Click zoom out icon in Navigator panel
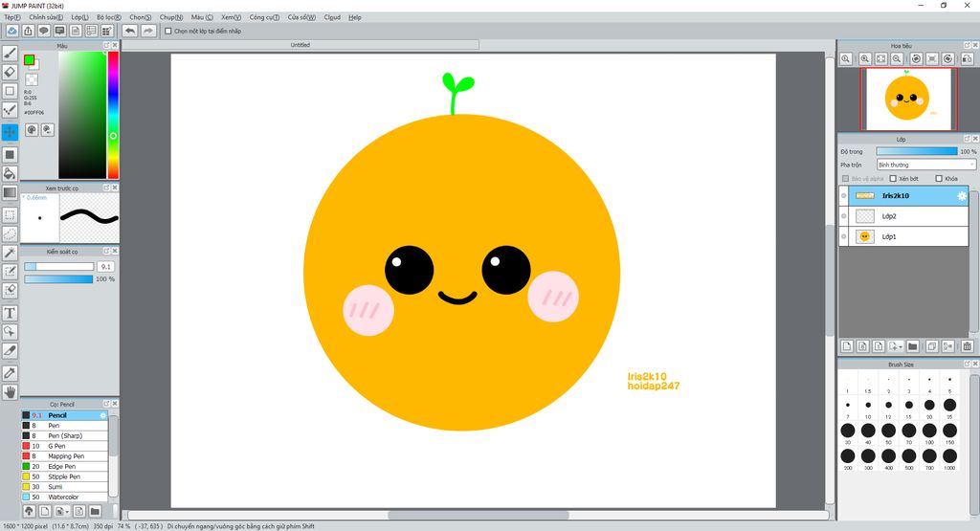Viewport: 980px width, 531px height. click(x=897, y=58)
